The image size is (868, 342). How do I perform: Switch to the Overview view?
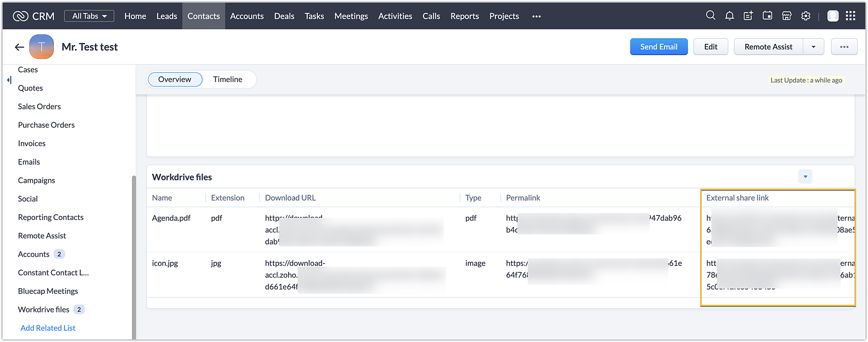pos(175,79)
